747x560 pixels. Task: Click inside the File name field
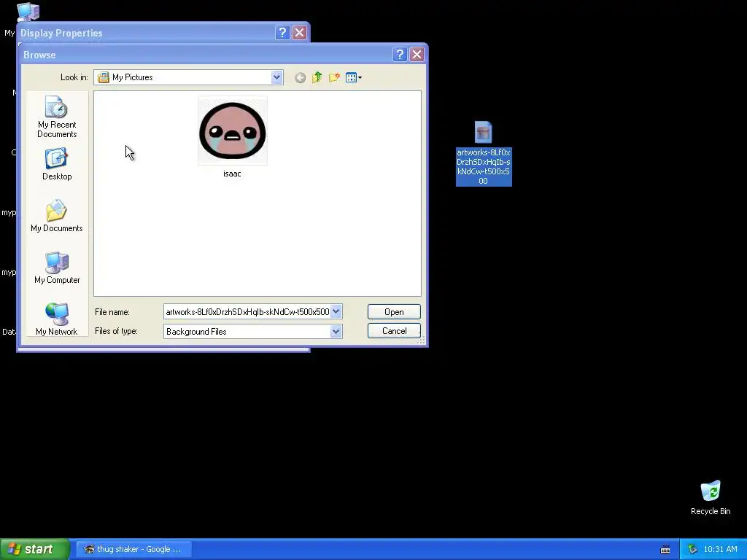tap(247, 312)
